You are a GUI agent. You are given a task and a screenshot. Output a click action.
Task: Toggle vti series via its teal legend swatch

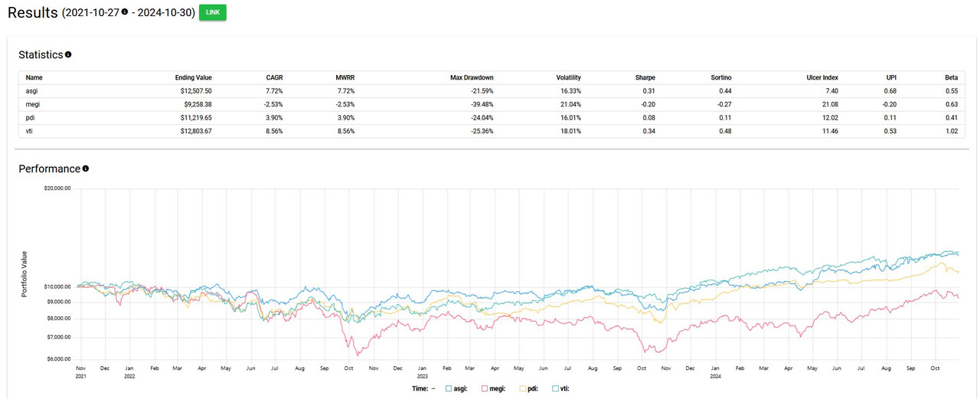(x=555, y=388)
